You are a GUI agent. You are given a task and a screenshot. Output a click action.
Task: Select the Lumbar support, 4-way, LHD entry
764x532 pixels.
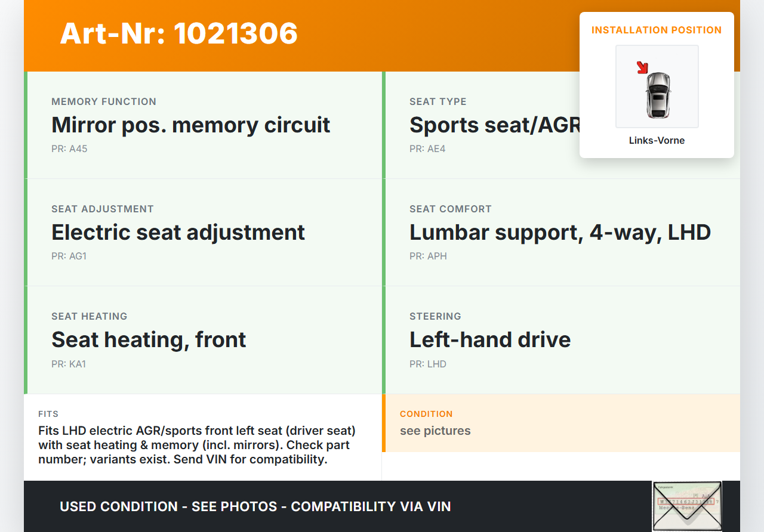560,233
